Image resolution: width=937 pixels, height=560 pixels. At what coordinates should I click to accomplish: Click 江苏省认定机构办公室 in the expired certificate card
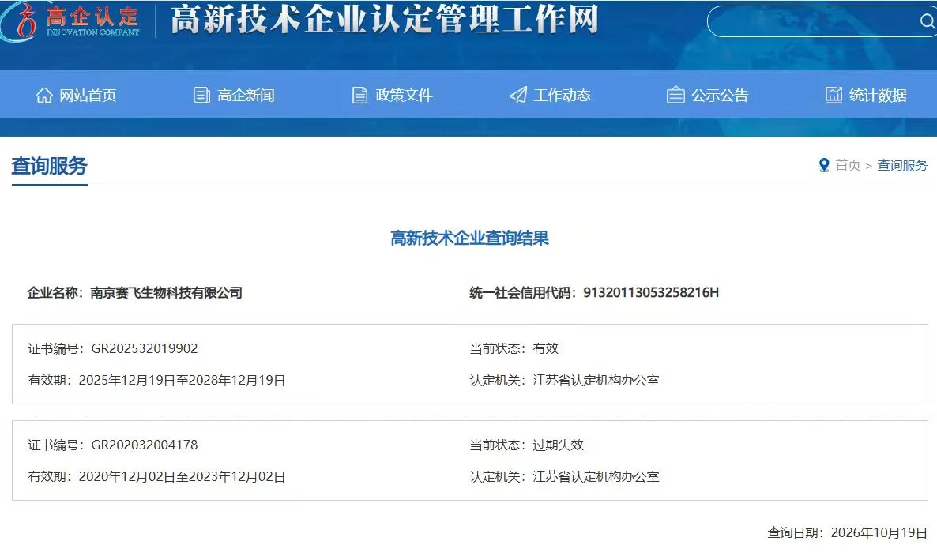point(596,476)
